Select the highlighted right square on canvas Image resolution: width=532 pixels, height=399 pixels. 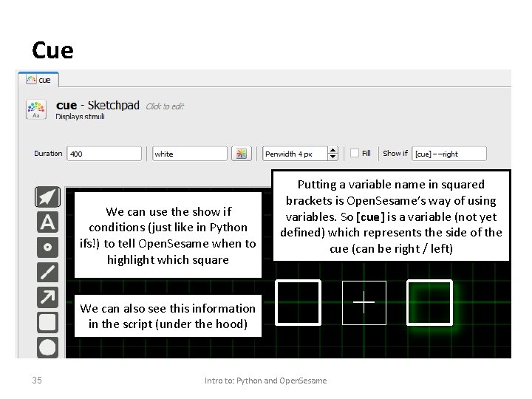pos(429,303)
